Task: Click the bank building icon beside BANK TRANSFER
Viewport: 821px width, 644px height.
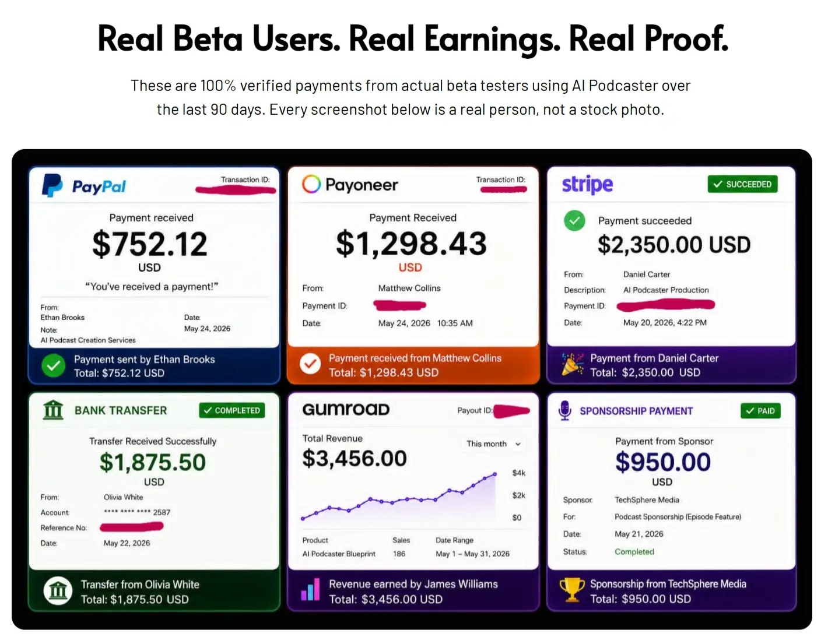Action: [53, 410]
